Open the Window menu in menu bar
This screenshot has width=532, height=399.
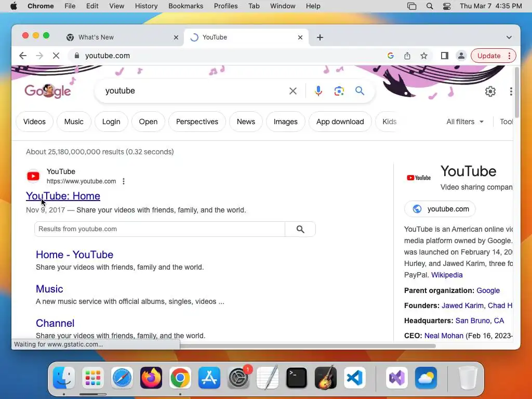click(283, 6)
